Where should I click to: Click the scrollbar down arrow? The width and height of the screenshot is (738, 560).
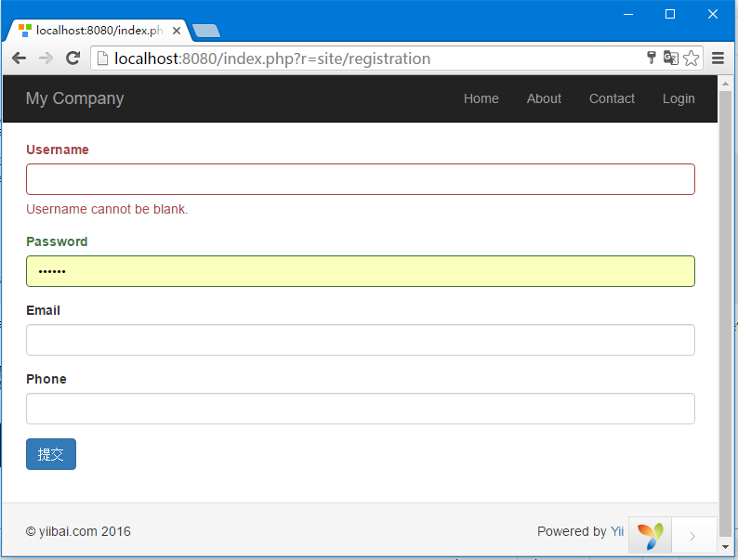coord(725,547)
